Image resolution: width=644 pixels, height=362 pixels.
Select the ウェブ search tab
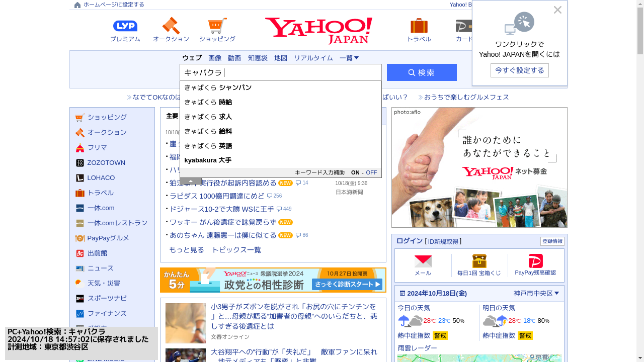click(x=192, y=58)
